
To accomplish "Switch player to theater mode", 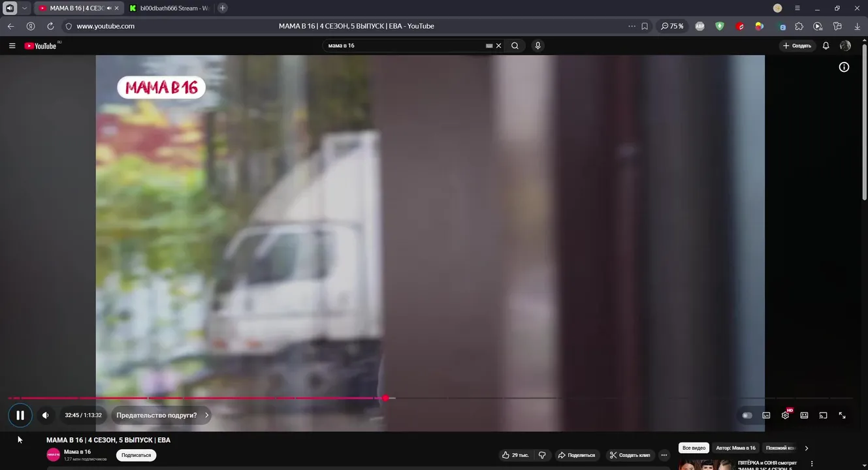I will (804, 415).
